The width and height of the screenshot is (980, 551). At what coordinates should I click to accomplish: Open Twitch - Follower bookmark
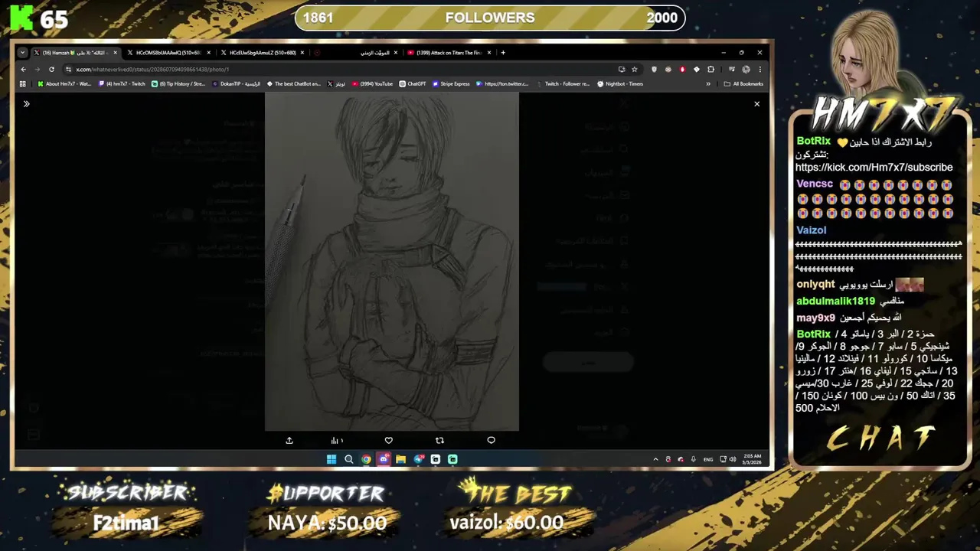563,84
